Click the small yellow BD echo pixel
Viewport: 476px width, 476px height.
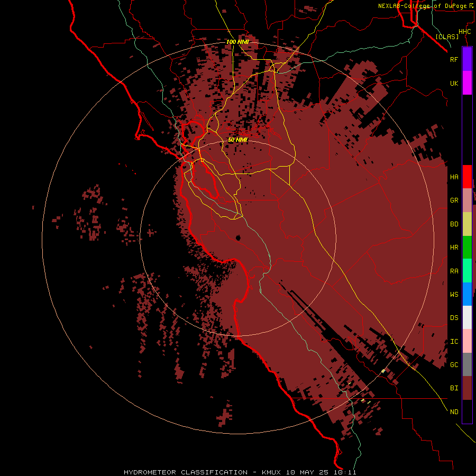click(x=383, y=371)
